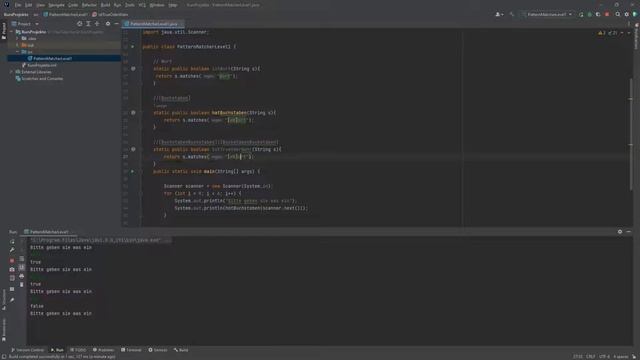The height and width of the screenshot is (360, 640).
Task: Open the vertical Project tool window tab
Action: click(x=4, y=31)
